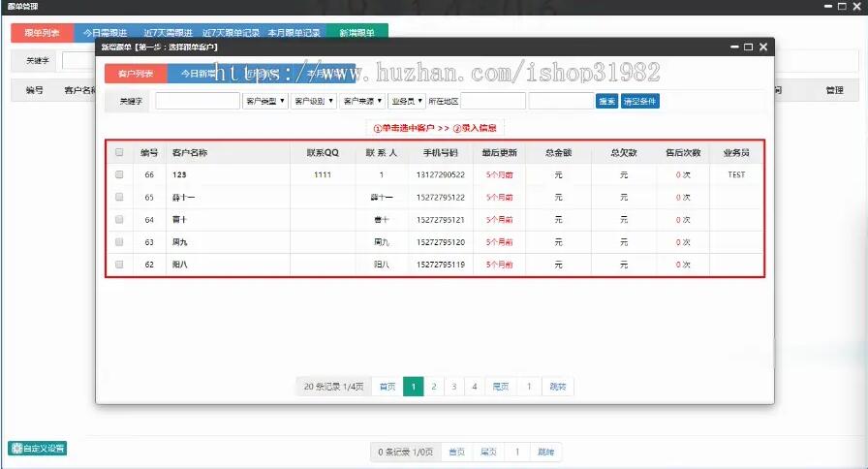Click the dialog's 关键字 search input field
The height and width of the screenshot is (469, 868).
coord(197,101)
